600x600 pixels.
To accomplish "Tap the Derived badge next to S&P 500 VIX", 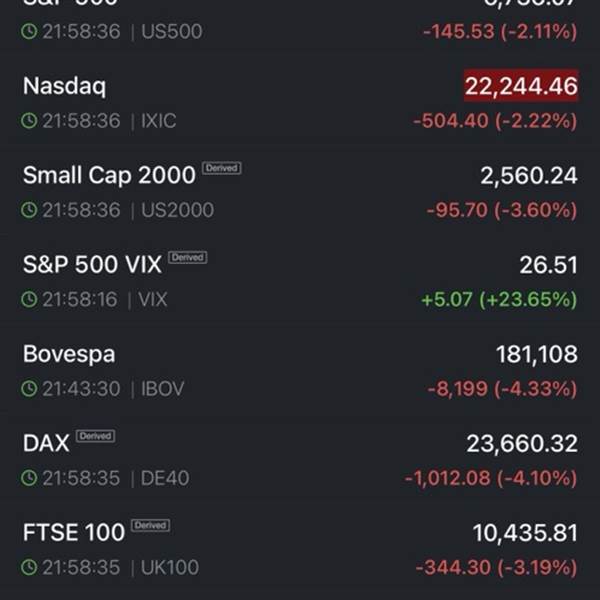I will click(187, 257).
